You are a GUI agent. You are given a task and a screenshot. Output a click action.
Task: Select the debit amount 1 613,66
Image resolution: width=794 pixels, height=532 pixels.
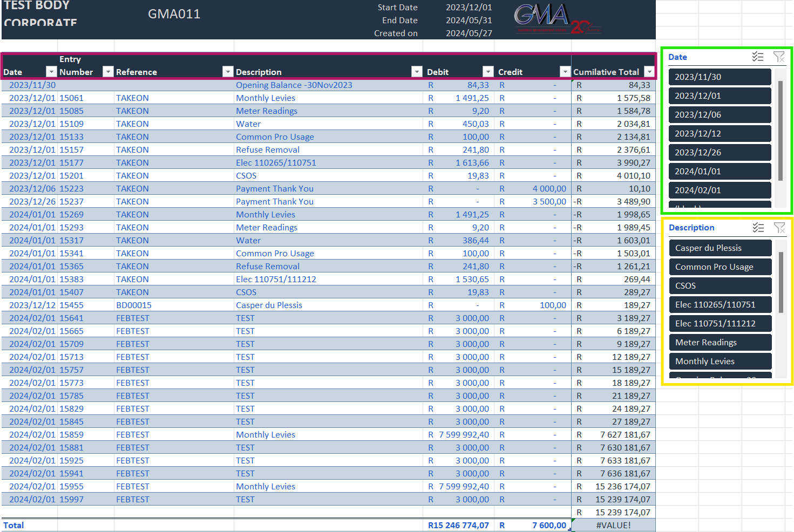click(459, 162)
